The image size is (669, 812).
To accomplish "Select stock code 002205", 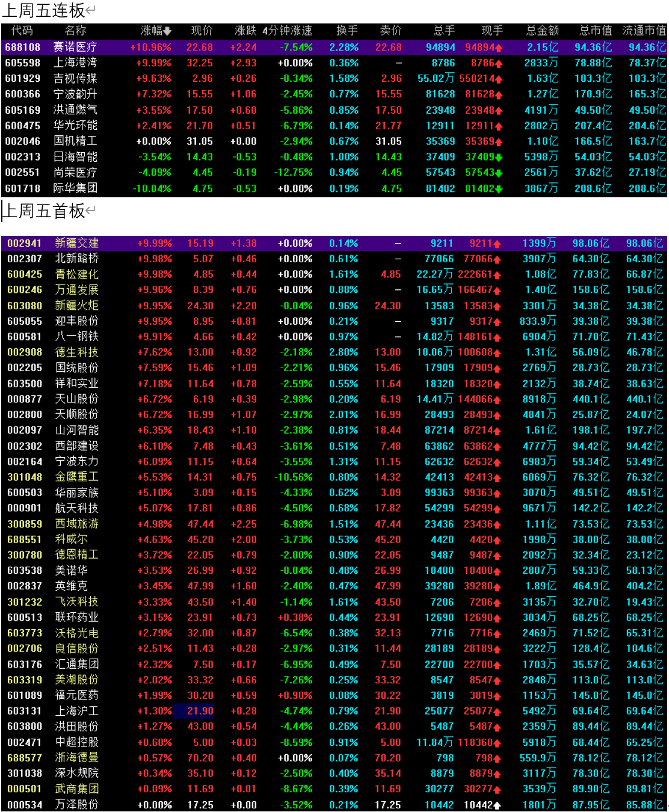I will pyautogui.click(x=25, y=368).
